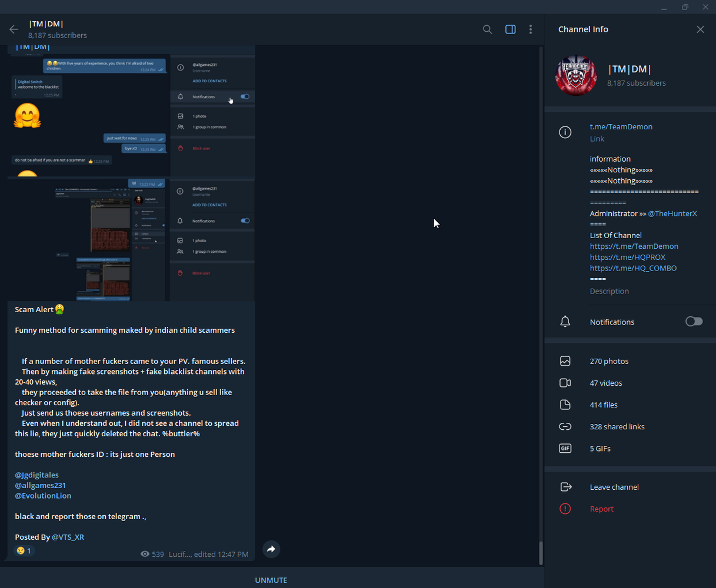Unmute the channel
Screen dimensions: 716x588
[271, 580]
